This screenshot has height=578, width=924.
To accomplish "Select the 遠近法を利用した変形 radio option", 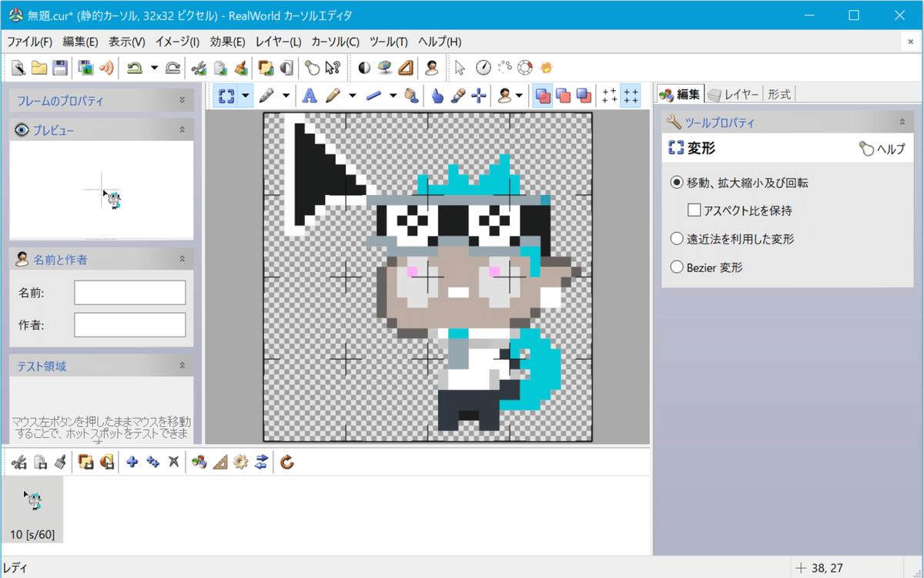I will point(677,239).
